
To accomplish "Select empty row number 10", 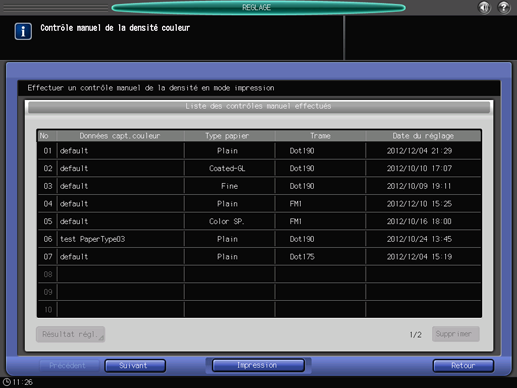I will 259,310.
